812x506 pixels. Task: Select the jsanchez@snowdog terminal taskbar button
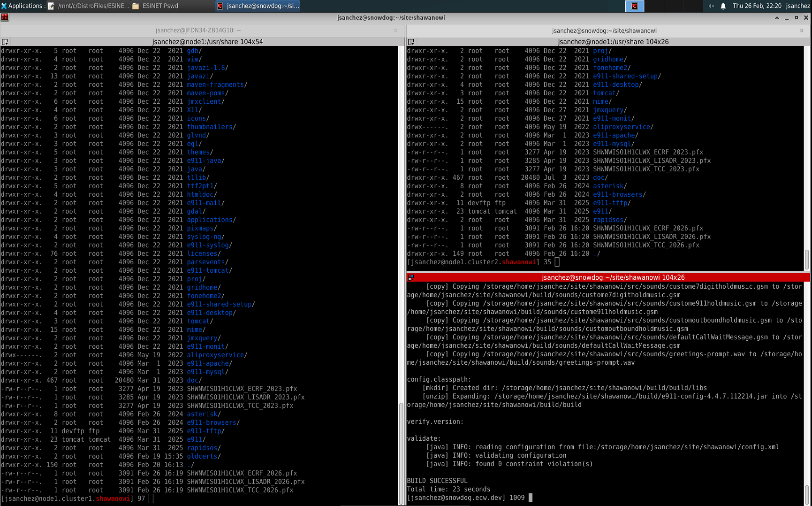(x=258, y=6)
